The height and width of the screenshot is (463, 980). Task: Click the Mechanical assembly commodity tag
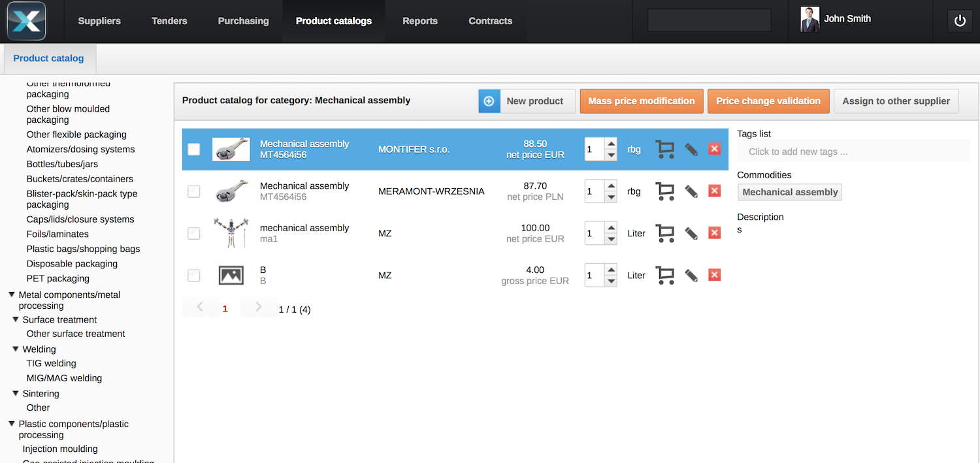(790, 192)
